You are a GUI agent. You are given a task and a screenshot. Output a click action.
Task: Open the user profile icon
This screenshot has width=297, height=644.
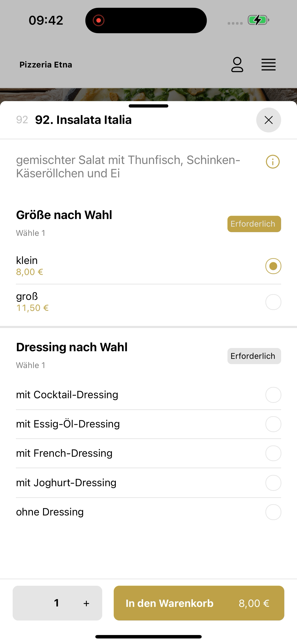[x=237, y=65]
